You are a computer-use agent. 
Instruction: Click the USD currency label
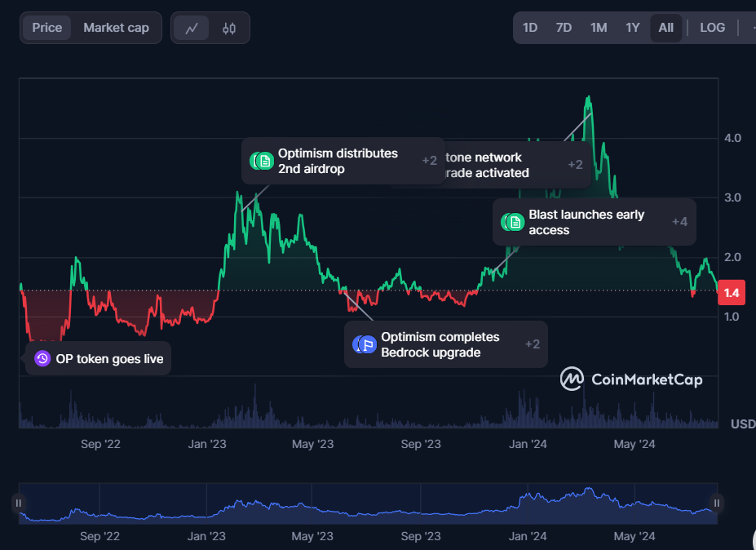pyautogui.click(x=743, y=424)
